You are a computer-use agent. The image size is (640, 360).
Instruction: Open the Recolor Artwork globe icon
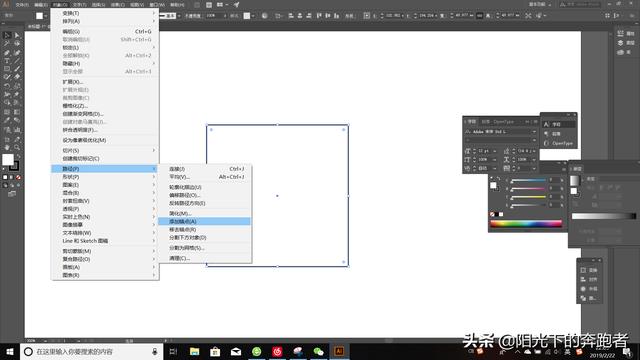[264, 16]
